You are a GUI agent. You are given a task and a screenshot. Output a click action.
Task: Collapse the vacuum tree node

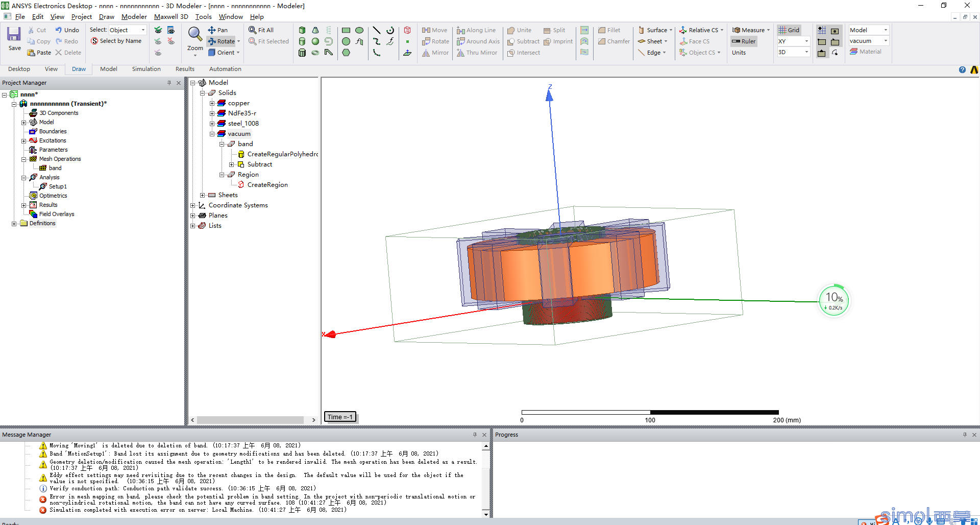(212, 134)
